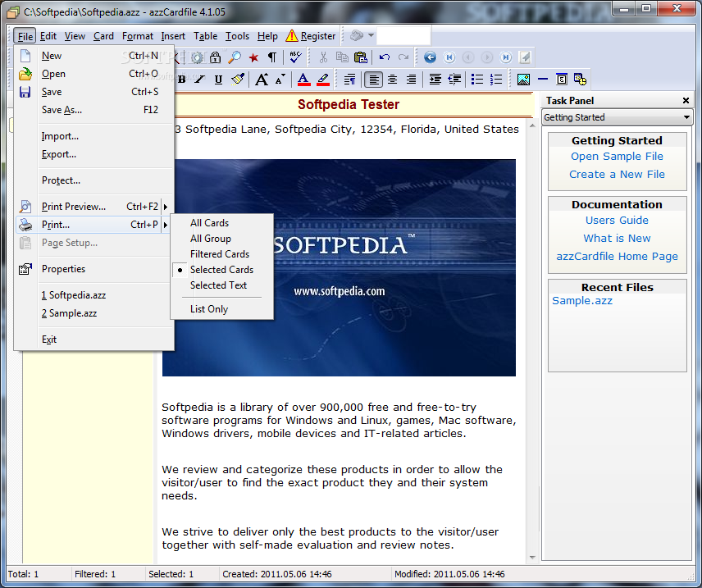Toggle left text alignment
This screenshot has width=702, height=588.
373,80
